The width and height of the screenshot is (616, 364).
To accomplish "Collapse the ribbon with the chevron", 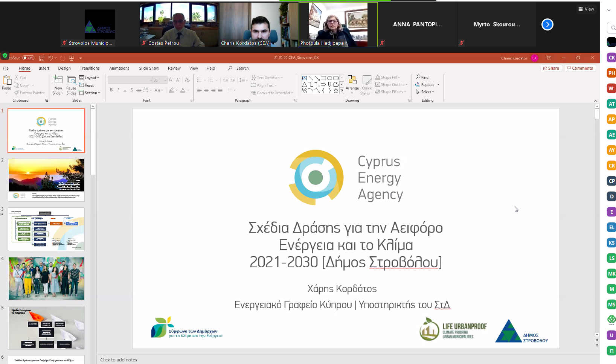I will 595,101.
